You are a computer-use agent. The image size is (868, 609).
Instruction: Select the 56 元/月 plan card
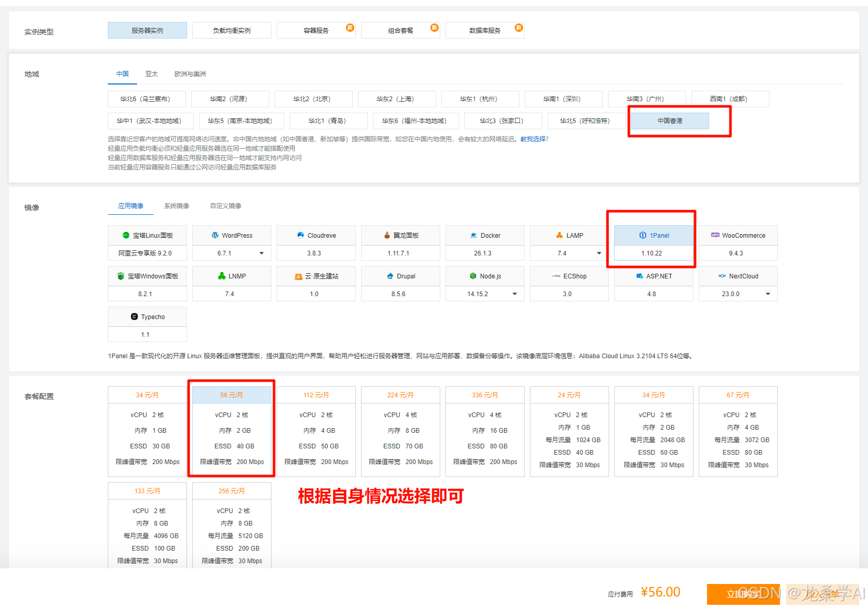(232, 431)
